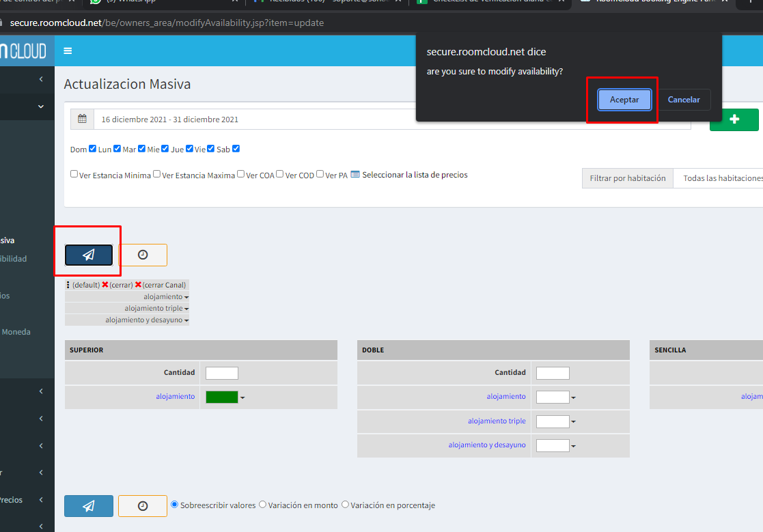Check the Ver COA checkbox

coord(241,174)
